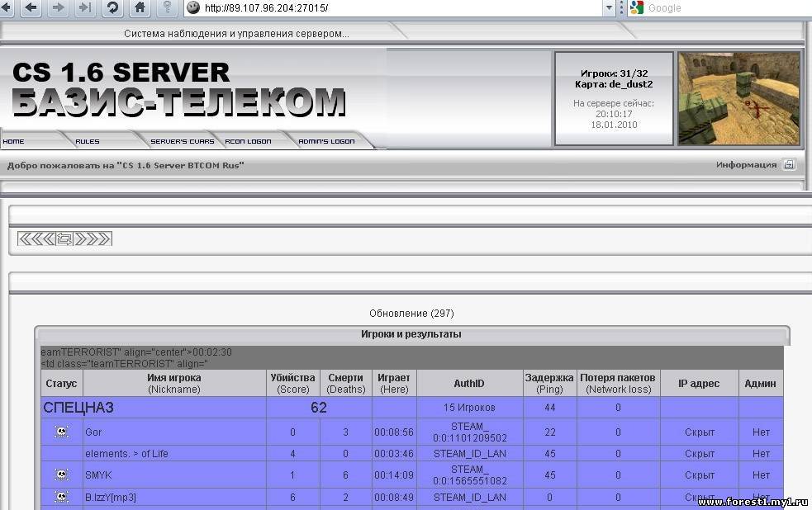The width and height of the screenshot is (812, 510).
Task: Click AuthID 'STEAM_0:0:1101209502'
Action: (x=470, y=432)
